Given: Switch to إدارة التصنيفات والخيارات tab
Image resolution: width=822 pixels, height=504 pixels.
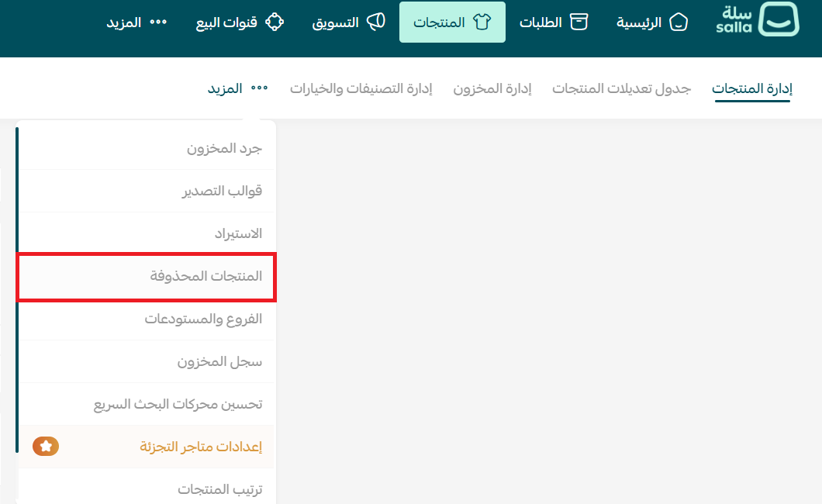Looking at the screenshot, I should click(x=361, y=88).
